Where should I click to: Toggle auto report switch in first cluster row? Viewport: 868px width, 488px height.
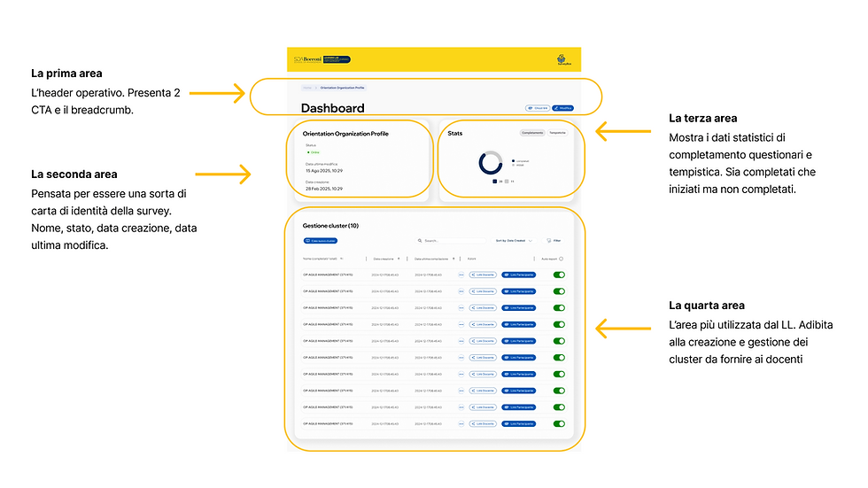(x=559, y=275)
